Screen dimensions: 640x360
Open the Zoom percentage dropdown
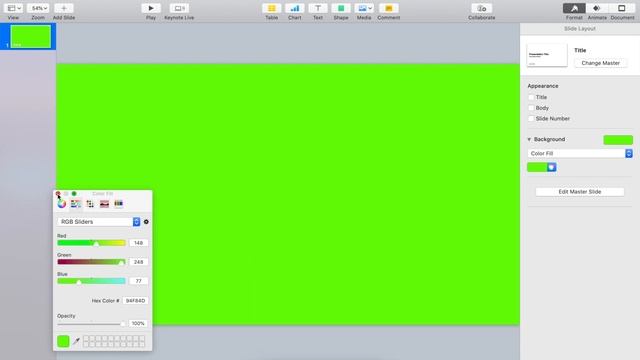[38, 8]
